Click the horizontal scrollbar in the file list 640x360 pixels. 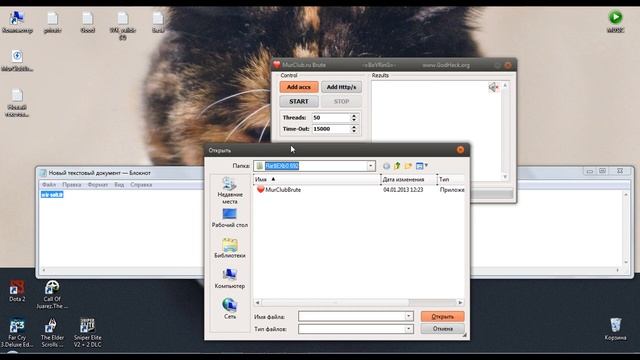tap(358, 302)
